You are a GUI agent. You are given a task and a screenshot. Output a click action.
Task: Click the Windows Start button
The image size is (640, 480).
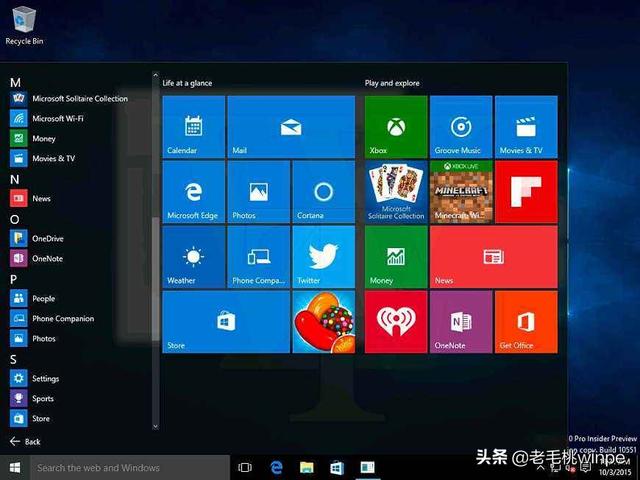coord(15,468)
